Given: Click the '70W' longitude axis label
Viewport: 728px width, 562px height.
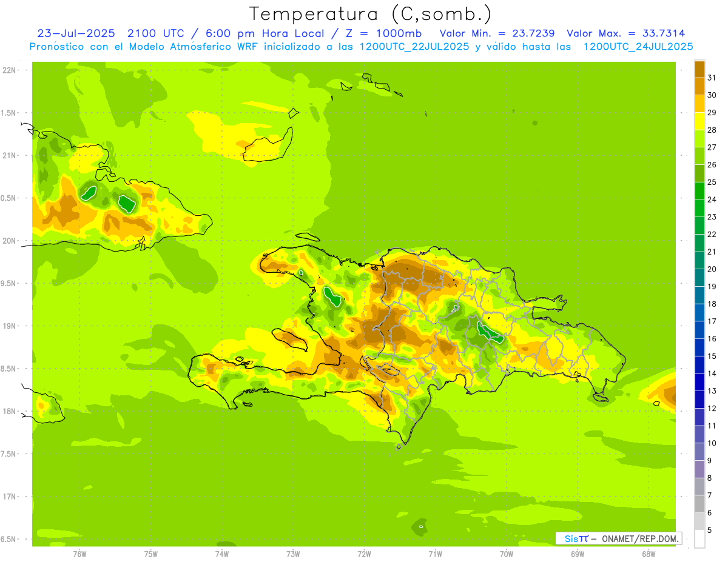Looking at the screenshot, I should [507, 554].
